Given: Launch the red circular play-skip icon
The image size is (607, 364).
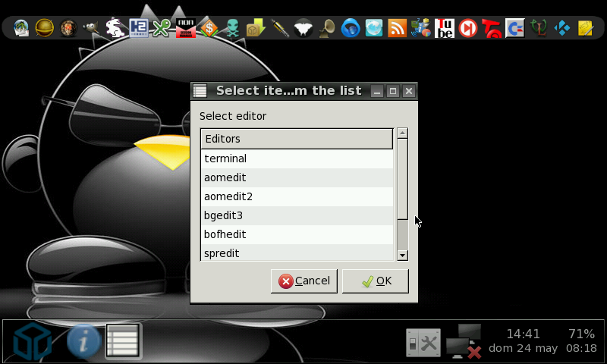Looking at the screenshot, I should pyautogui.click(x=467, y=28).
